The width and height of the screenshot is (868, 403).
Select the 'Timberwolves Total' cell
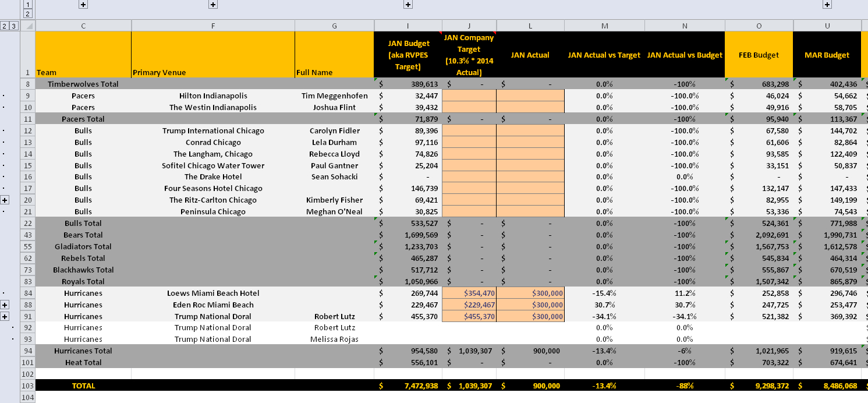83,84
